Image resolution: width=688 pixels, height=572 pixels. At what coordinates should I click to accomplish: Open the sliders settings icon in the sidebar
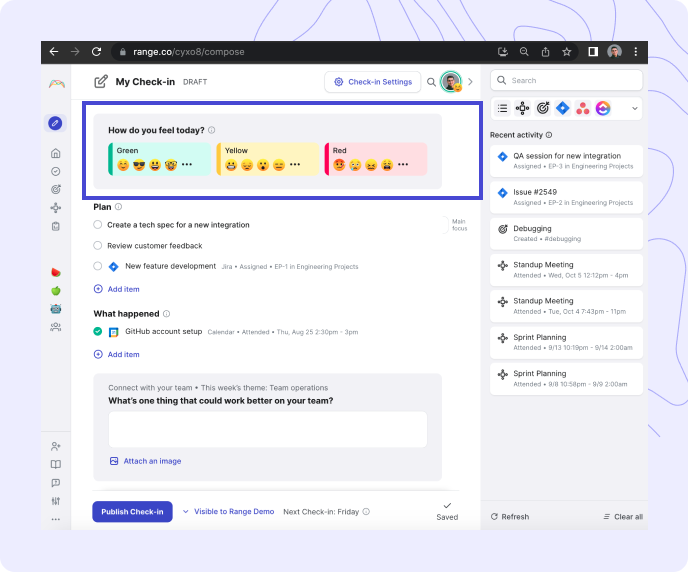click(x=56, y=501)
